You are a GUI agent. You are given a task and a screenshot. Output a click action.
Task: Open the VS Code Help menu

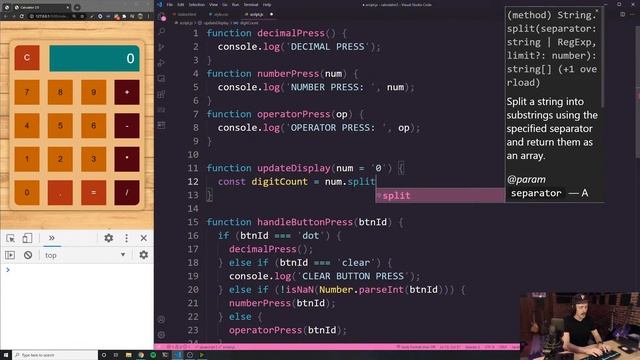(x=267, y=4)
